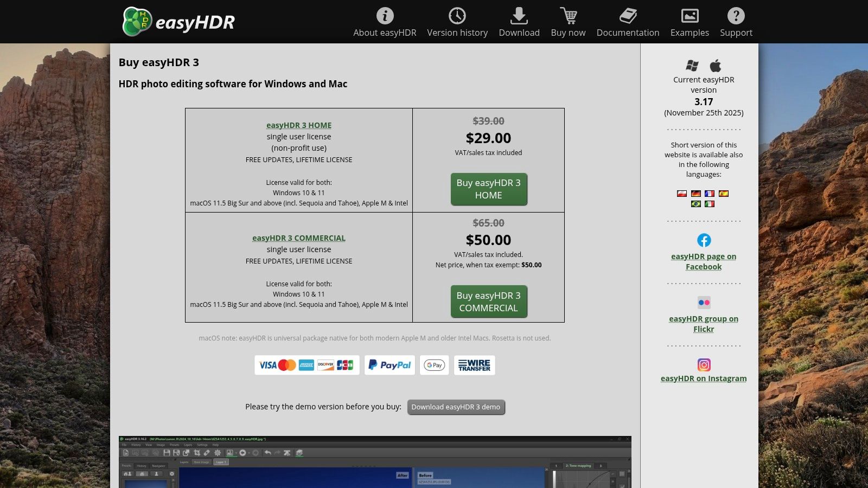Viewport: 868px width, 488px height.
Task: Click the Version history clock icon
Action: (457, 15)
